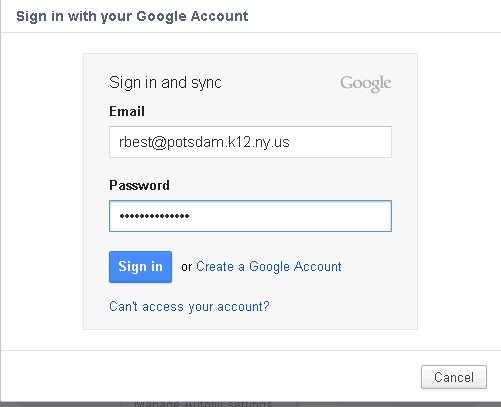The height and width of the screenshot is (407, 501).
Task: Select the word Google in Create account link
Action: tap(269, 267)
